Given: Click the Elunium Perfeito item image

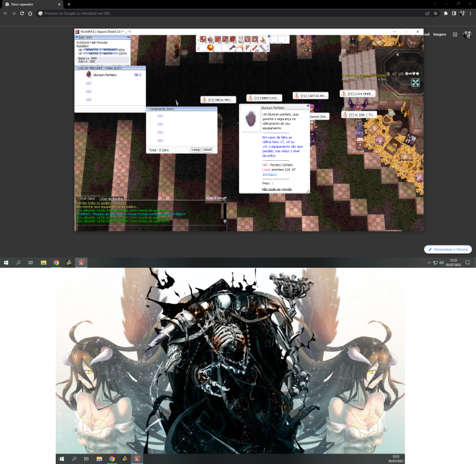Looking at the screenshot, I should 251,119.
